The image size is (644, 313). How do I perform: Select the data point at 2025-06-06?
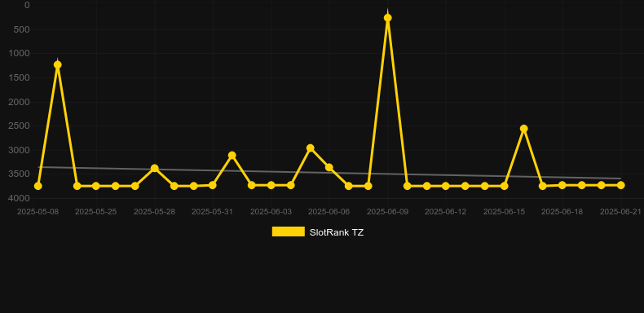point(329,167)
